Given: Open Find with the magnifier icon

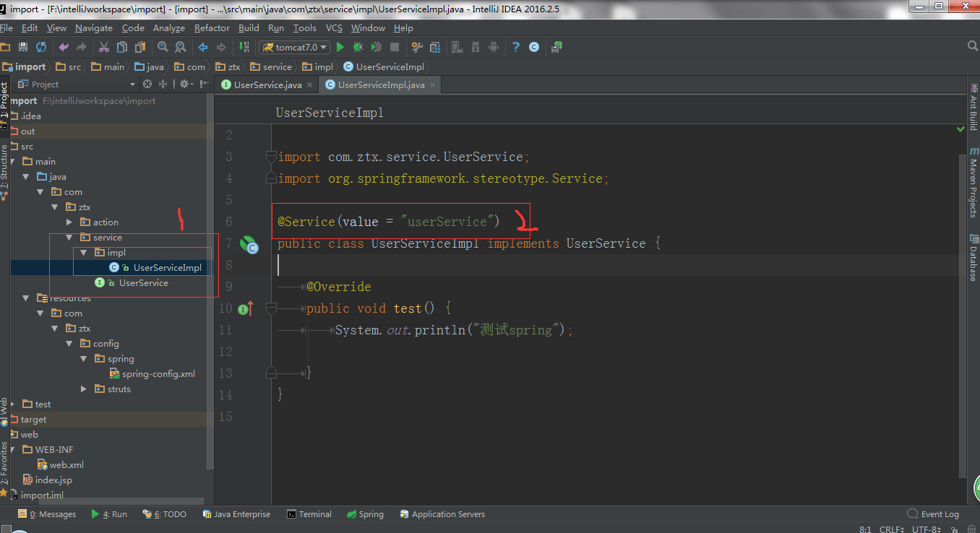Looking at the screenshot, I should point(163,47).
